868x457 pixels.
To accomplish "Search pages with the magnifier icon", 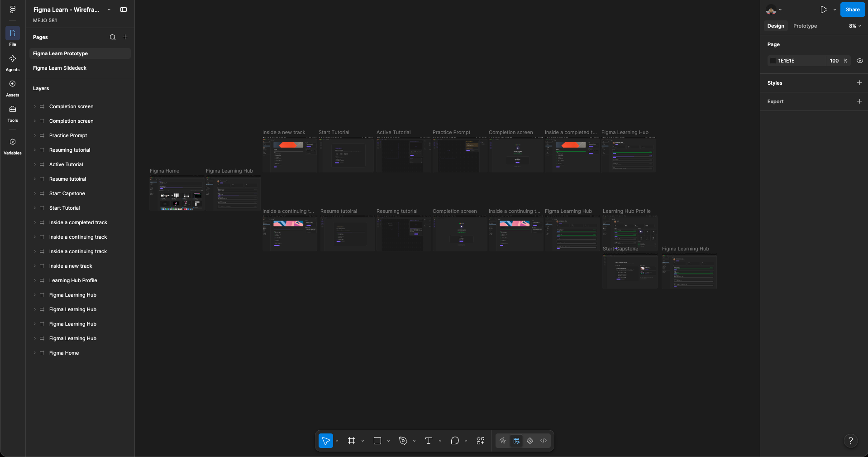I will (113, 37).
